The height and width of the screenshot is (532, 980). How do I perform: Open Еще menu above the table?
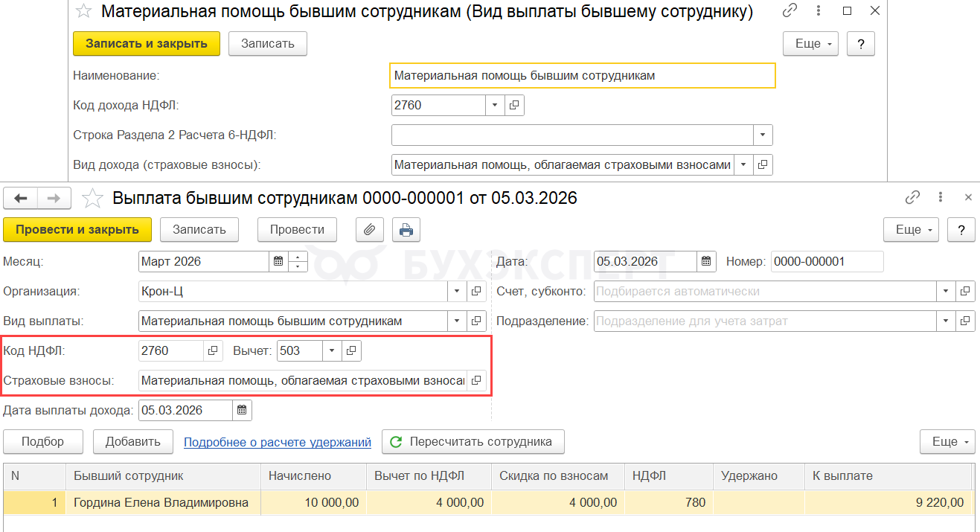(x=948, y=441)
